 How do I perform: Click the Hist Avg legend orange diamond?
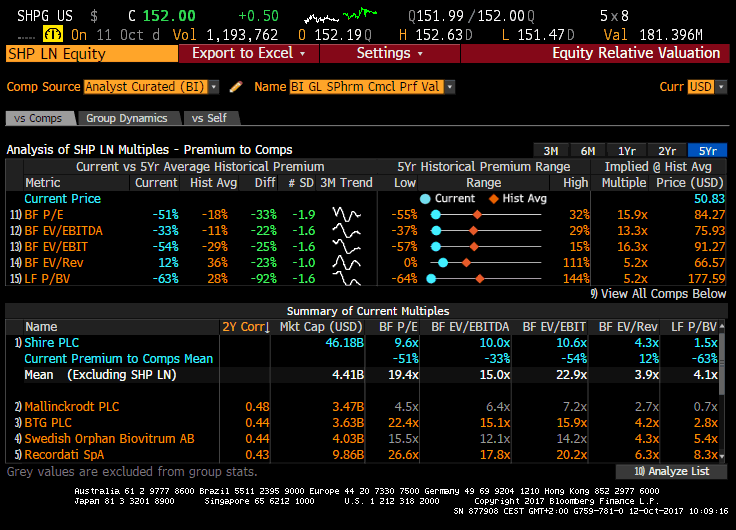pos(493,199)
